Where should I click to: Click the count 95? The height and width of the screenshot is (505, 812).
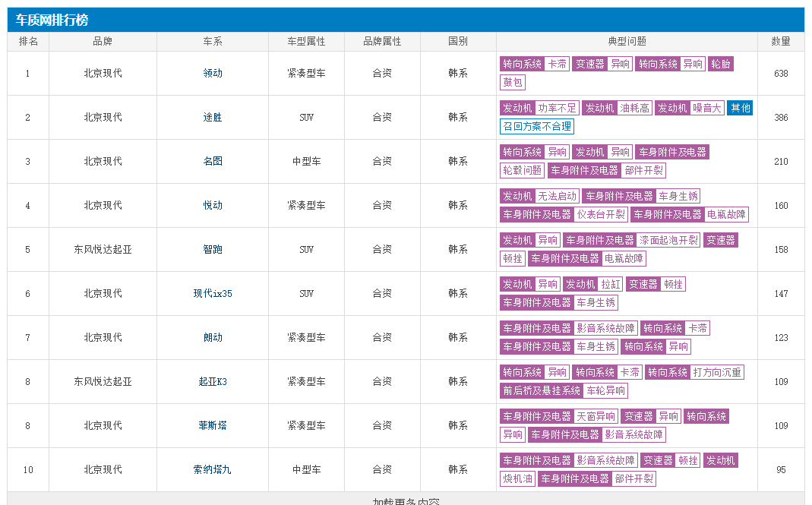[x=781, y=470]
